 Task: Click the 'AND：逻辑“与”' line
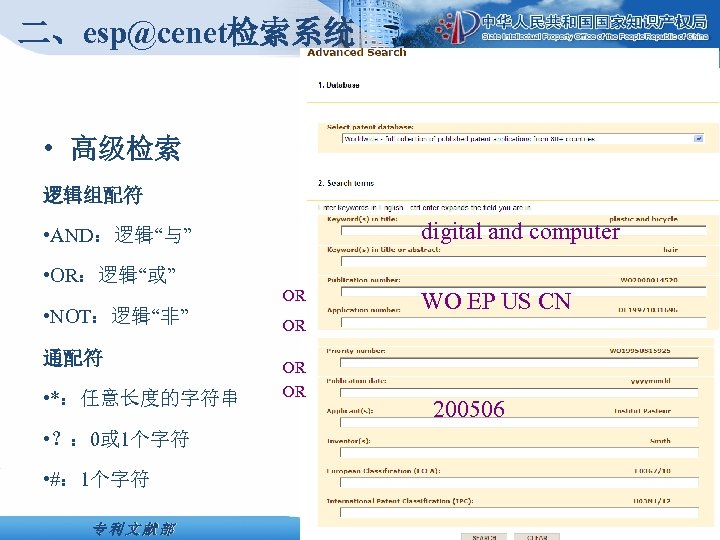pyautogui.click(x=118, y=235)
